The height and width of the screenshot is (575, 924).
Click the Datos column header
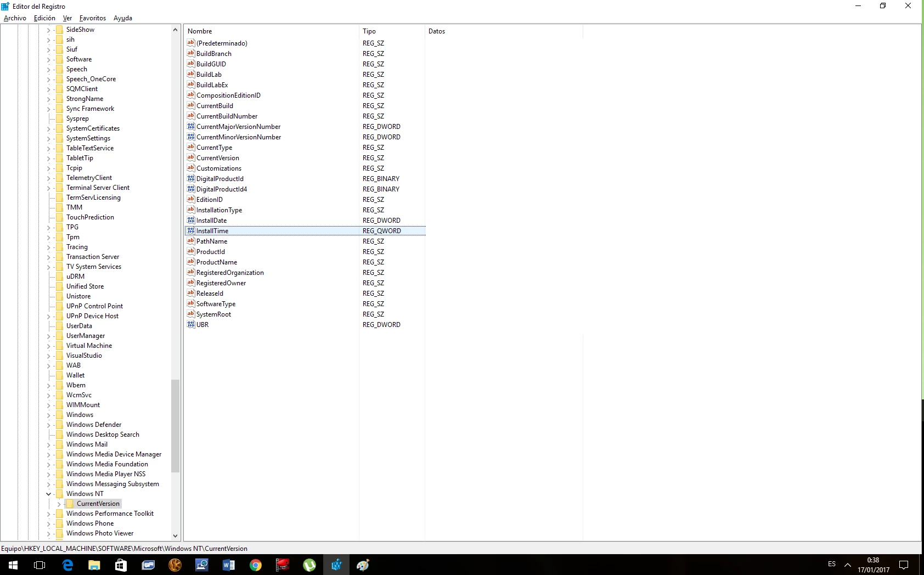tap(504, 31)
